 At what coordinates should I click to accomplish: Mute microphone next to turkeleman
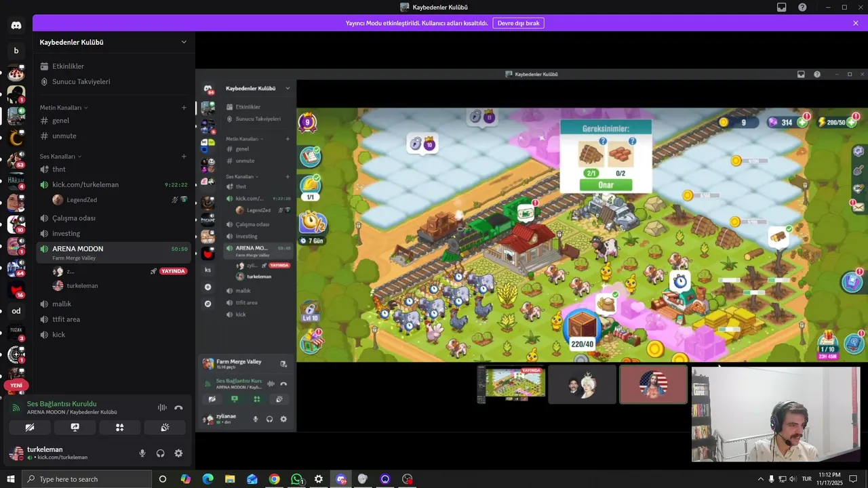142,453
